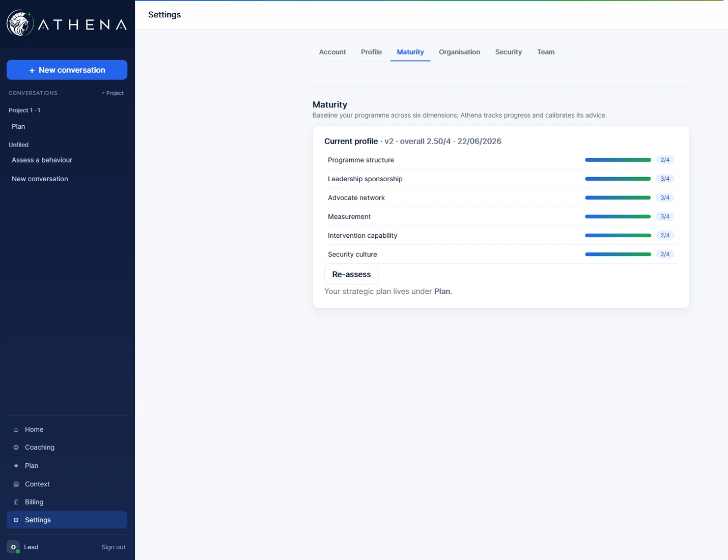The height and width of the screenshot is (560, 728).
Task: Click the Leadership sponsorship progress bar
Action: click(618, 179)
